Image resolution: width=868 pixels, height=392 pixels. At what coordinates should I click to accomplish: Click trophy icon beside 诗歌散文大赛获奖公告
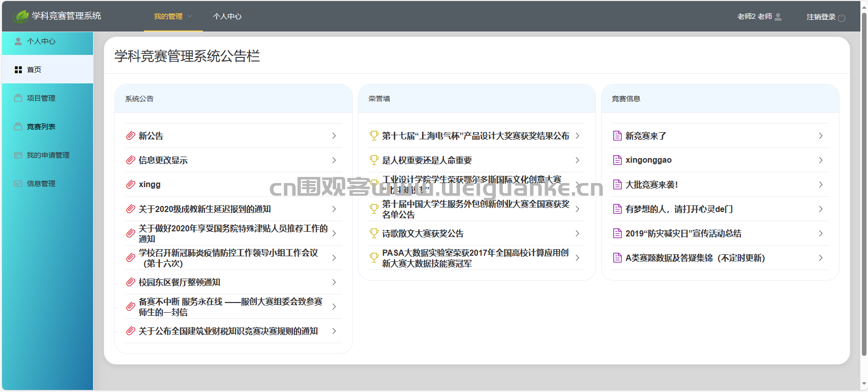coord(374,233)
